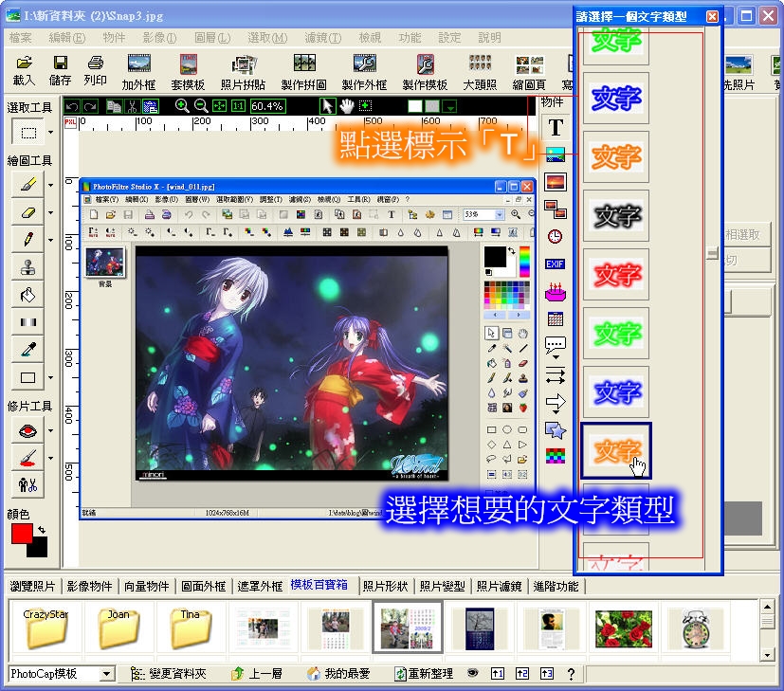The image size is (784, 691).
Task: Expand the rectangle shape dropdown arrow
Action: pos(50,377)
